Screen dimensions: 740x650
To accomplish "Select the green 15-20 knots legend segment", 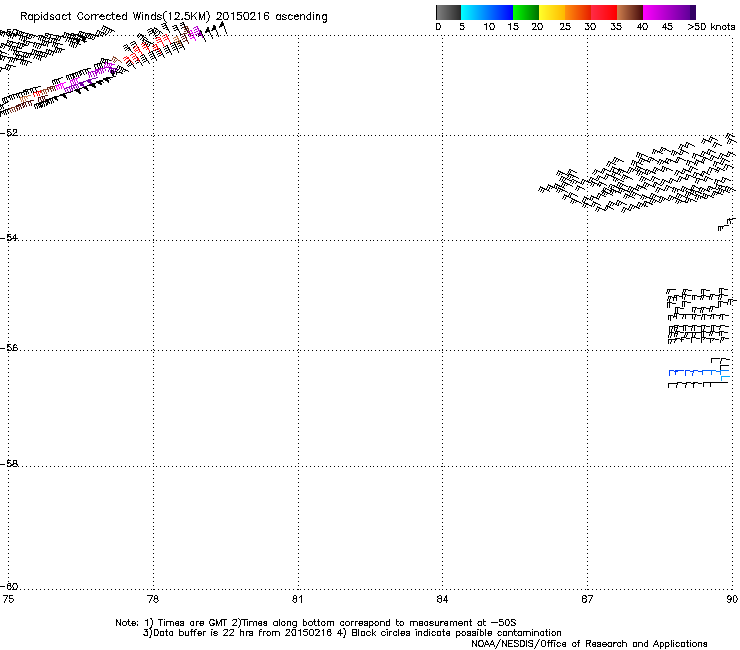I will pyautogui.click(x=526, y=12).
